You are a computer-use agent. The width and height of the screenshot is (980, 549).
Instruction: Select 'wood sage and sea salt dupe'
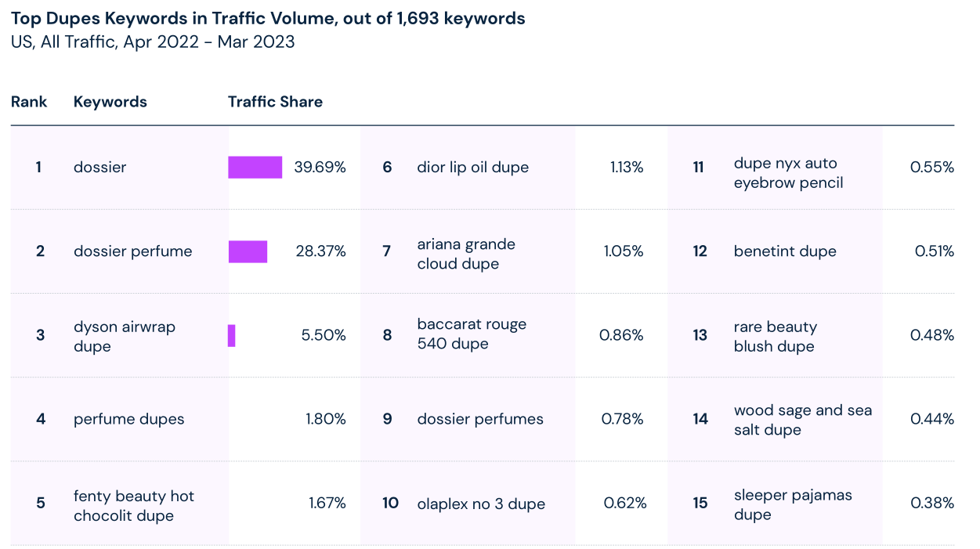click(802, 420)
